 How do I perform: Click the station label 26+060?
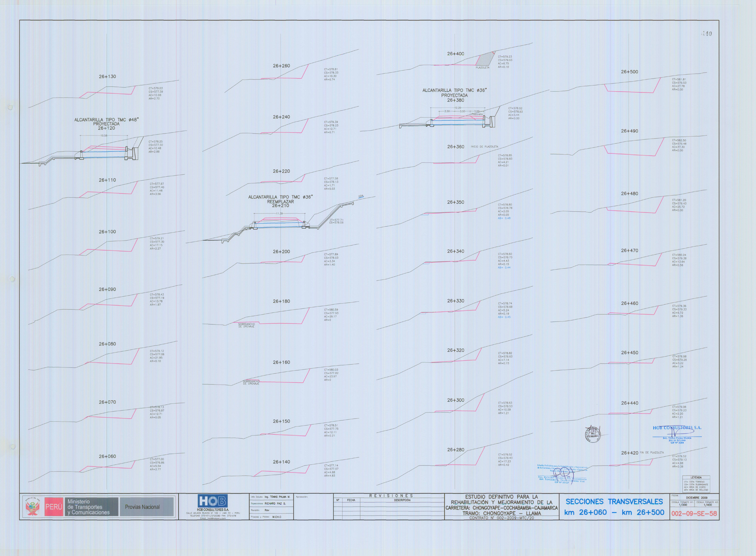pos(107,456)
